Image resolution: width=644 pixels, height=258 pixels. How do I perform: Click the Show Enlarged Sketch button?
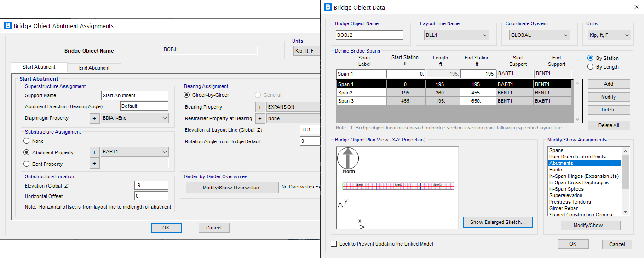click(497, 222)
